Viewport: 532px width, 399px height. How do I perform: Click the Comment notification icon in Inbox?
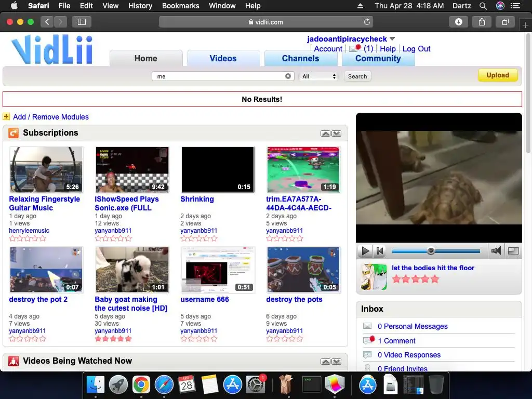368,340
